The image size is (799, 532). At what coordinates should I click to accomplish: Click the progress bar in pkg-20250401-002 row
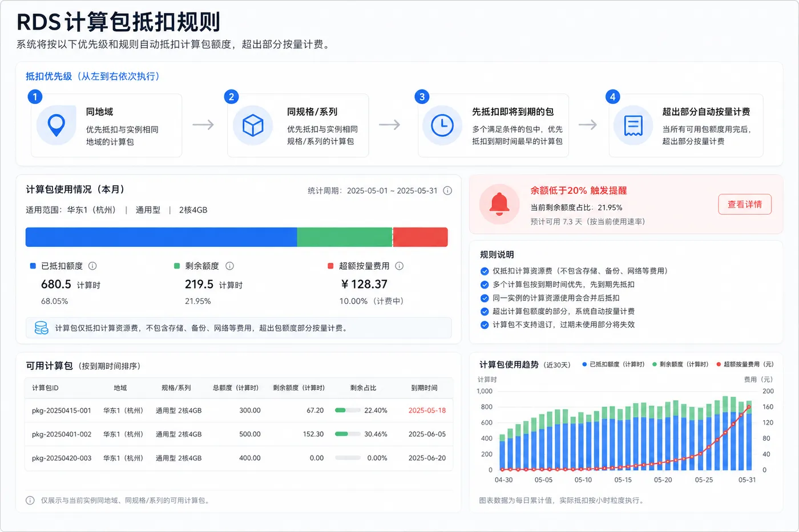tap(348, 434)
